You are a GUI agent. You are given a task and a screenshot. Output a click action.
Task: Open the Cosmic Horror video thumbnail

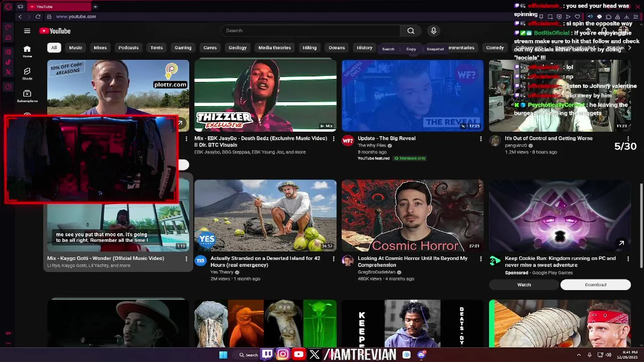point(413,216)
